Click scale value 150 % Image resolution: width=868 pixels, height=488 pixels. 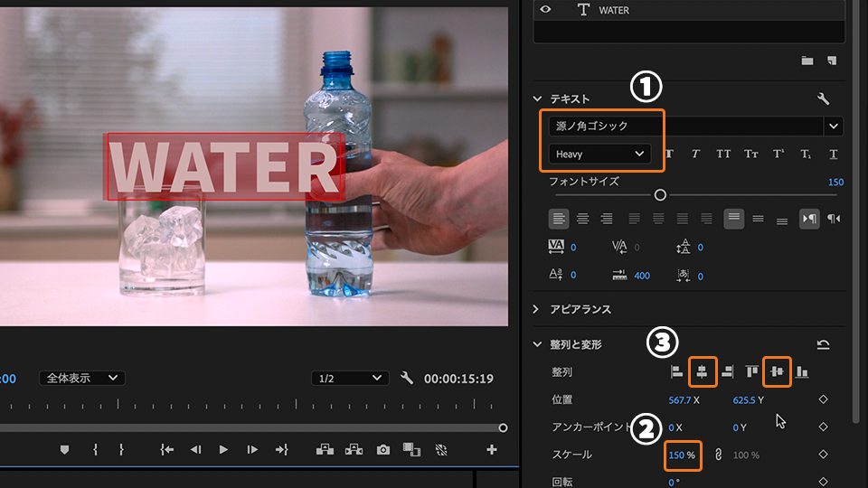coord(682,455)
